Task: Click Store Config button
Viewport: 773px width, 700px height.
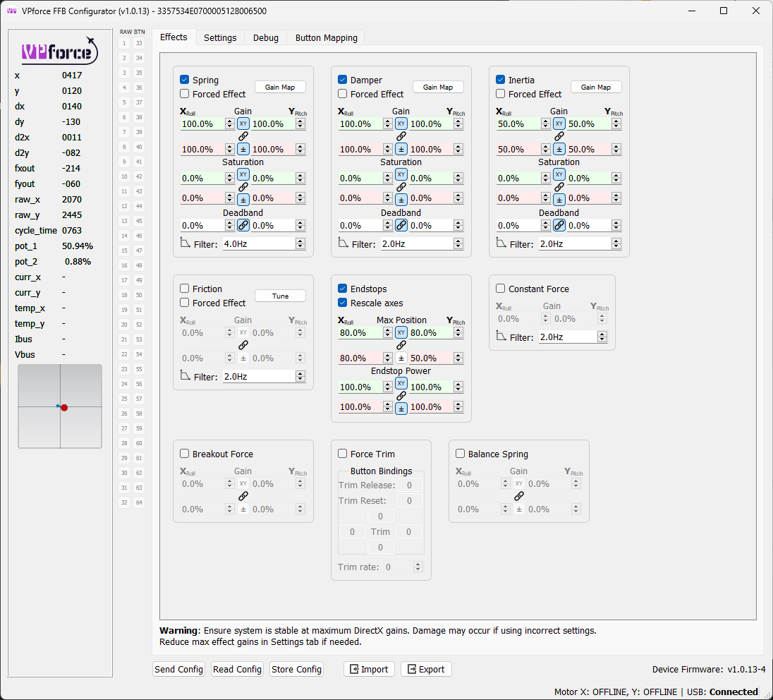Action: [x=296, y=669]
